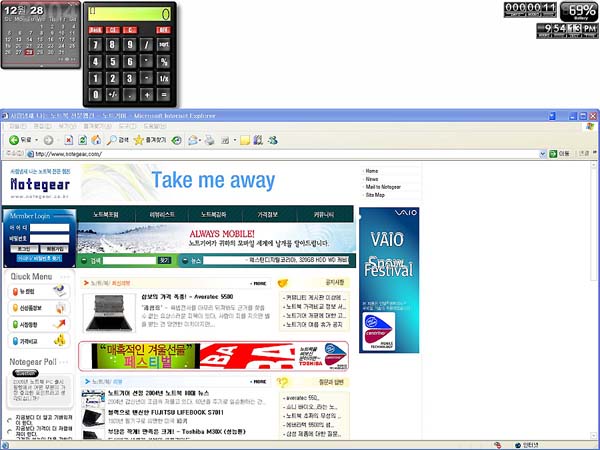Screen dimensions: 600x450
Task: Click the 1/x key on the calculator
Action: tap(163, 78)
